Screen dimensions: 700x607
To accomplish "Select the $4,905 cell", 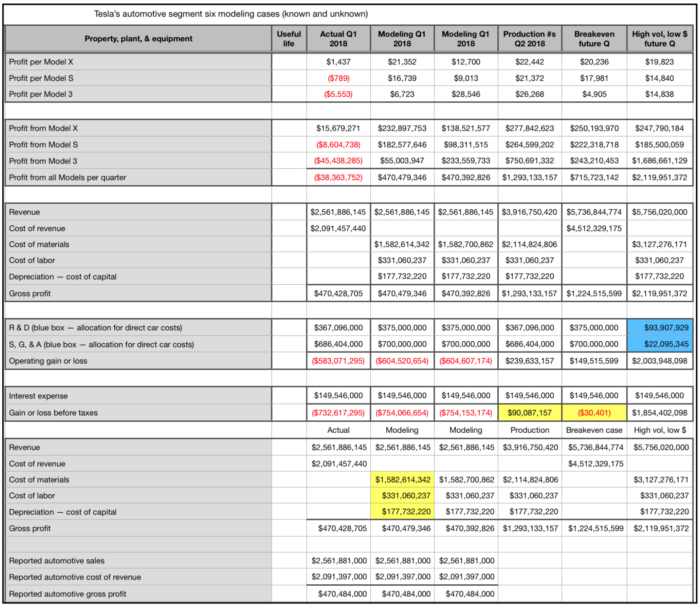I will coord(594,94).
